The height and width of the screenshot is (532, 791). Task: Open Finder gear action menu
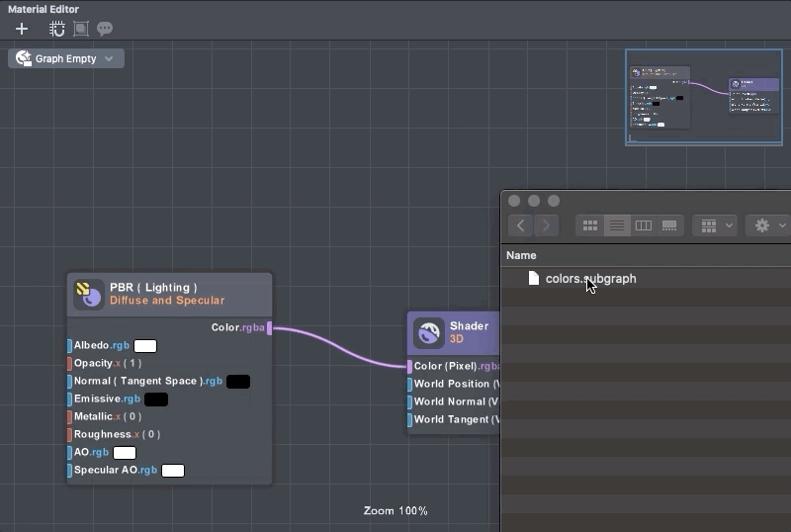click(x=768, y=225)
